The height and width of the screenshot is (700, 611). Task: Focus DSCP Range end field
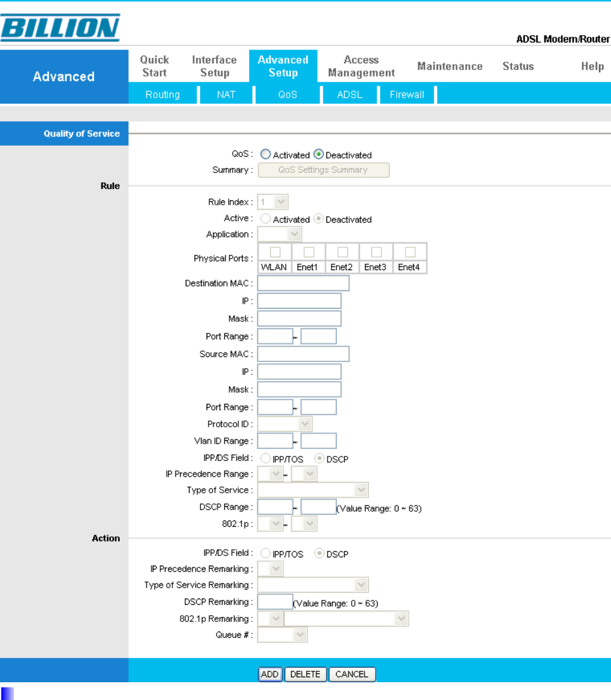click(x=319, y=507)
